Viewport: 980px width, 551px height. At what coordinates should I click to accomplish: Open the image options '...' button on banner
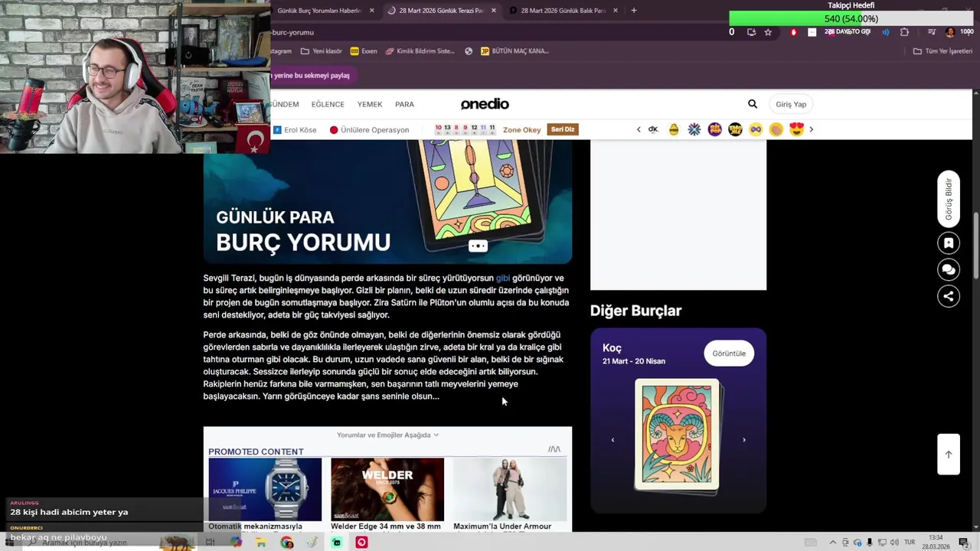(x=478, y=246)
